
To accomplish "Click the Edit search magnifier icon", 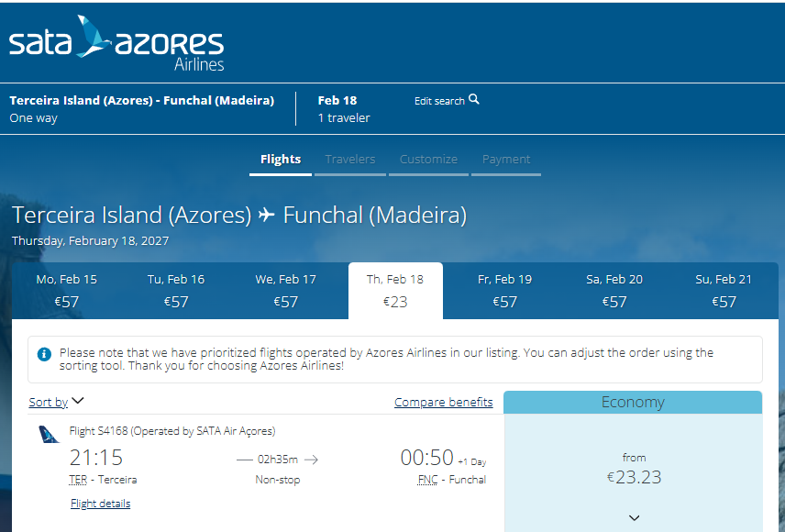I will click(x=473, y=99).
